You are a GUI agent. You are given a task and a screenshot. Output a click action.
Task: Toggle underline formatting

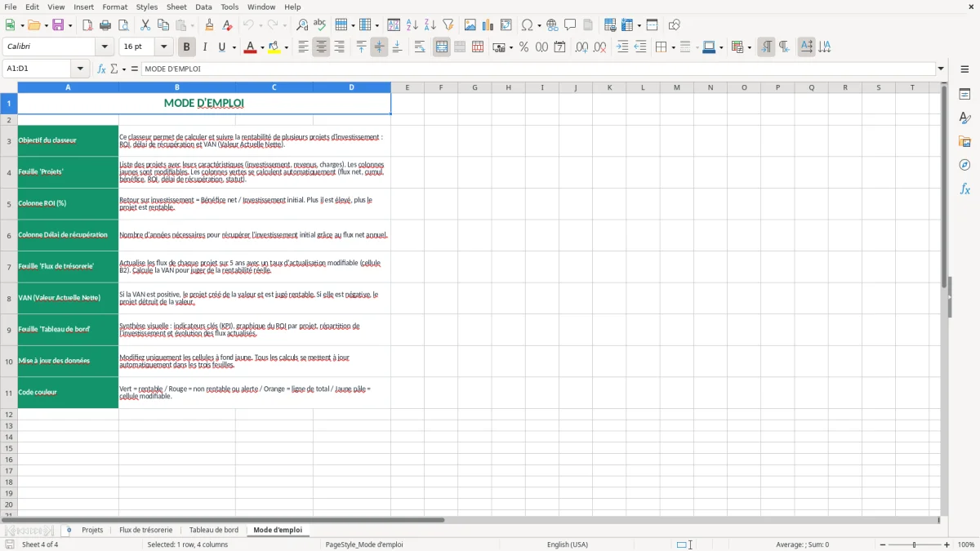pyautogui.click(x=221, y=47)
